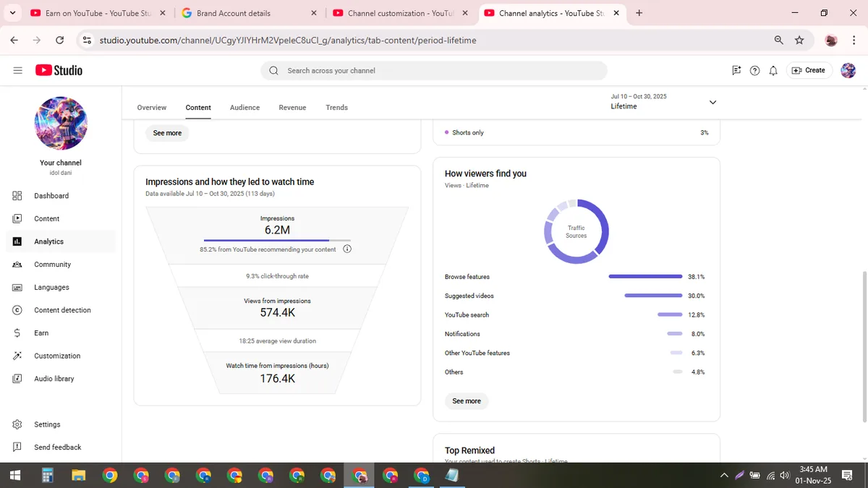Open the Windows notification center icon
This screenshot has width=868, height=488.
[847, 476]
